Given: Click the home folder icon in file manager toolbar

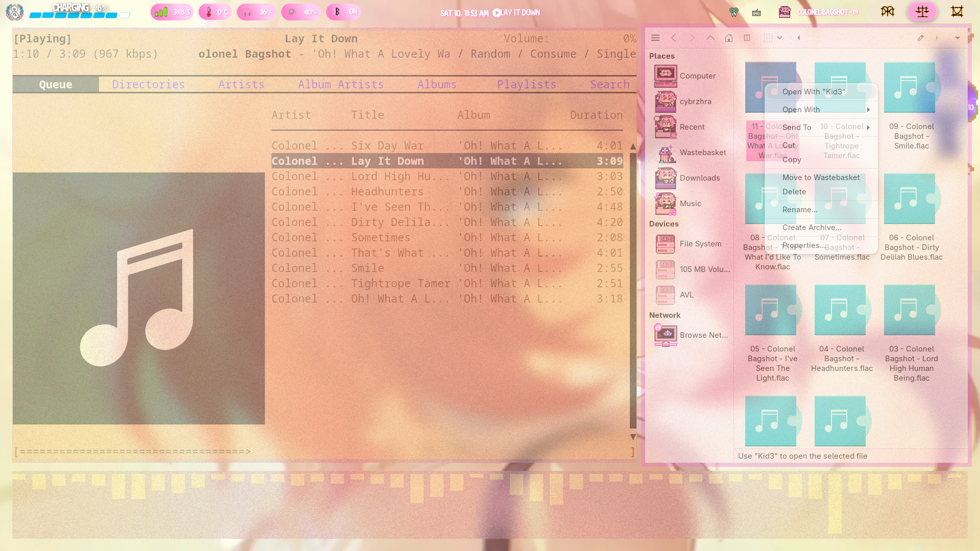Looking at the screenshot, I should click(729, 38).
